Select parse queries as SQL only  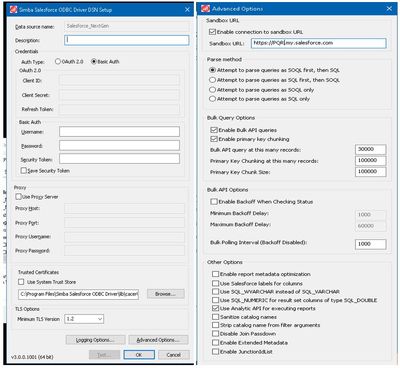(212, 99)
